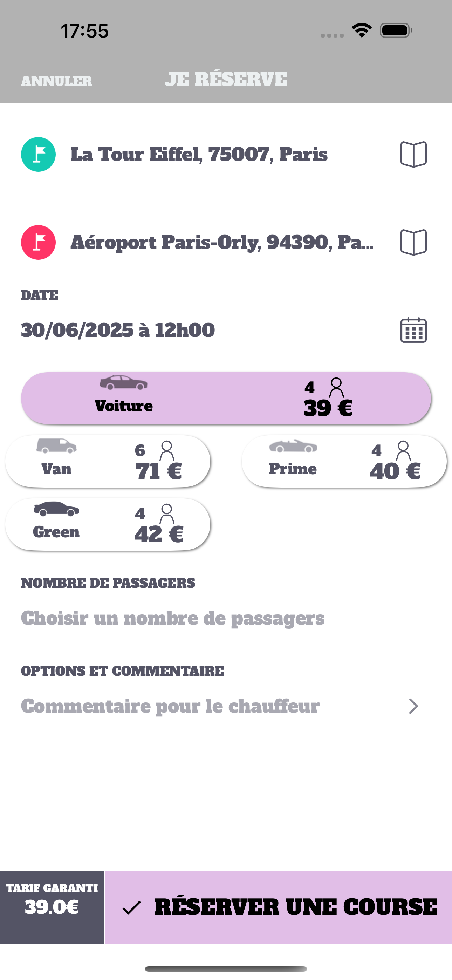Image resolution: width=452 pixels, height=980 pixels.
Task: Tap the Prime convertible car icon
Action: click(293, 446)
